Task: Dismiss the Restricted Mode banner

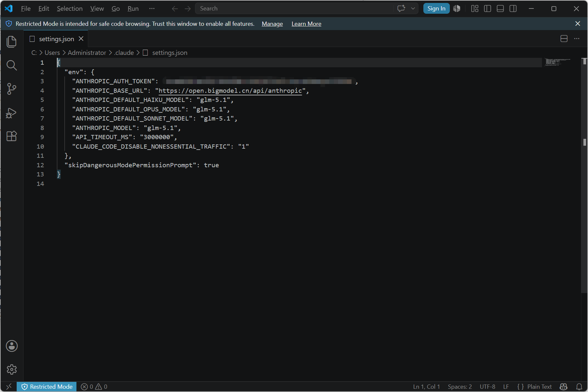Action: point(578,24)
